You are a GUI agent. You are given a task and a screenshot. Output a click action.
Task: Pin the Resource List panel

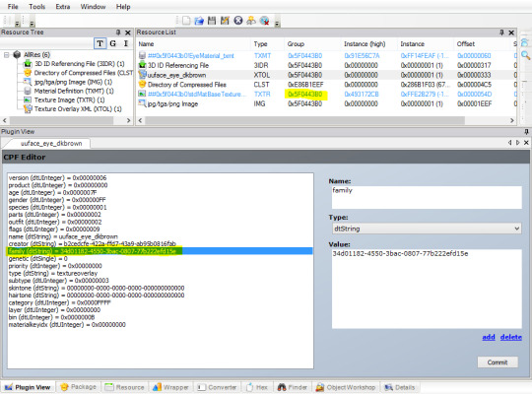[x=501, y=33]
